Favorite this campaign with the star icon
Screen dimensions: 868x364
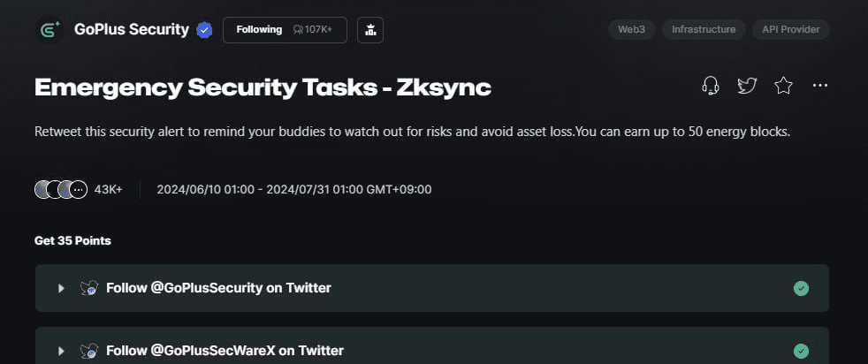click(783, 86)
